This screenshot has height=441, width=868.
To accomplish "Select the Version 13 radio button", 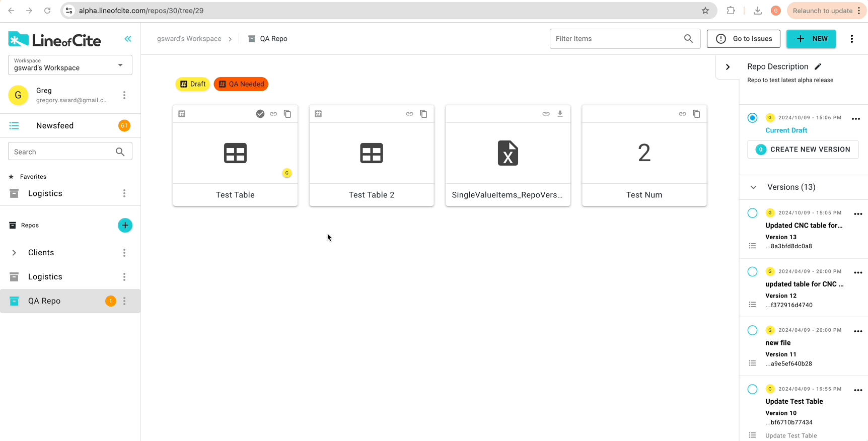I will (x=752, y=213).
